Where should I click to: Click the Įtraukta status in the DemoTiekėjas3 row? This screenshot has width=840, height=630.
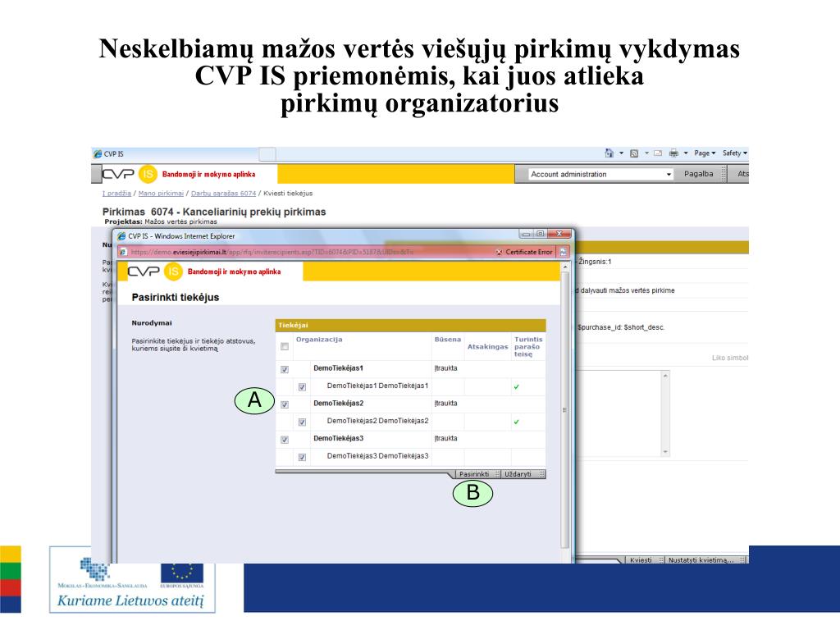coord(445,439)
